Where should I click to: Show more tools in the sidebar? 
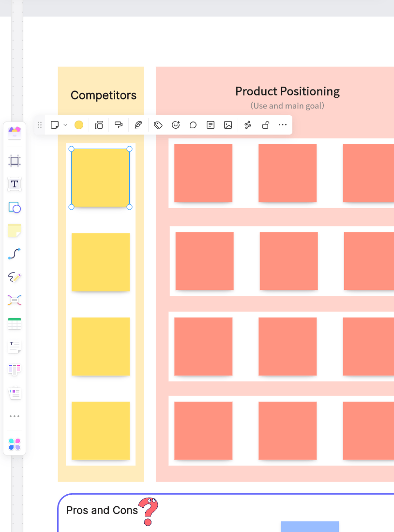coord(14,416)
